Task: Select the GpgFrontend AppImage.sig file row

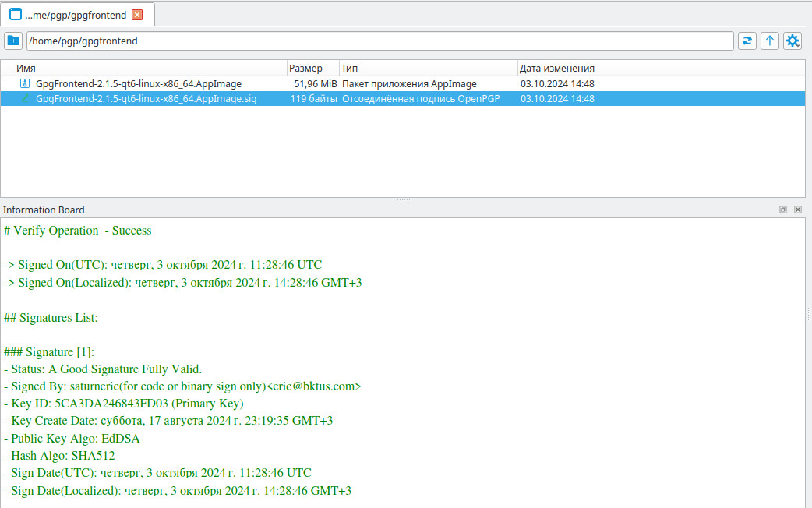Action: [x=147, y=99]
